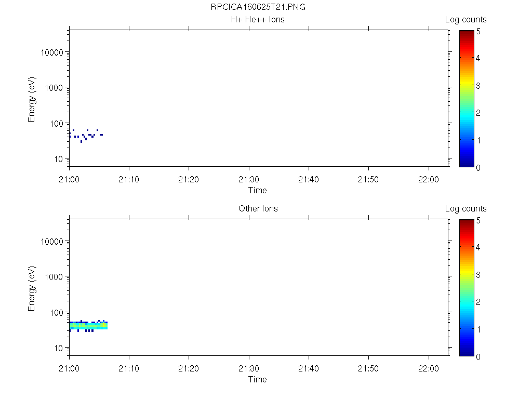Click the 5 label on Other Ions color bar
This screenshot has height=399, width=532.
(478, 220)
